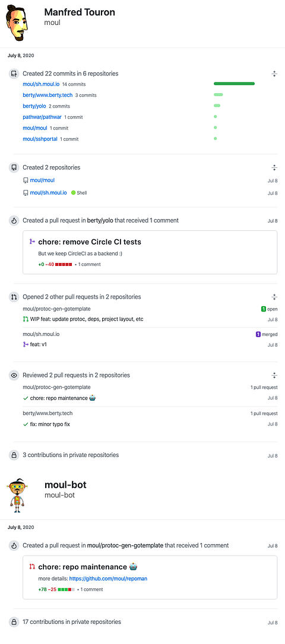Open pull request chore: remove Circle CI tests

tap(90, 242)
